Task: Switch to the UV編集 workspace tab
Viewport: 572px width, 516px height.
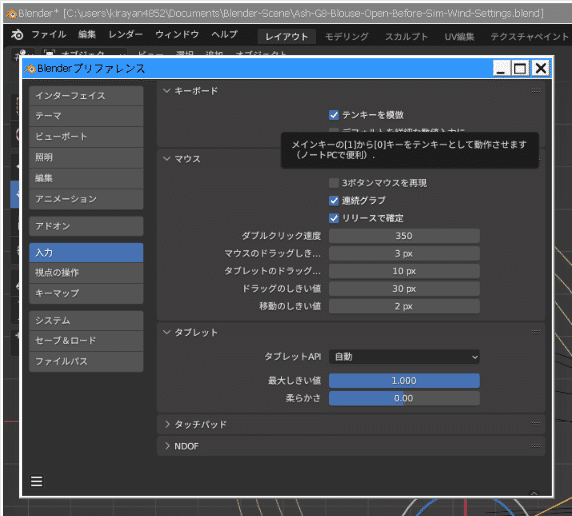Action: (x=459, y=36)
